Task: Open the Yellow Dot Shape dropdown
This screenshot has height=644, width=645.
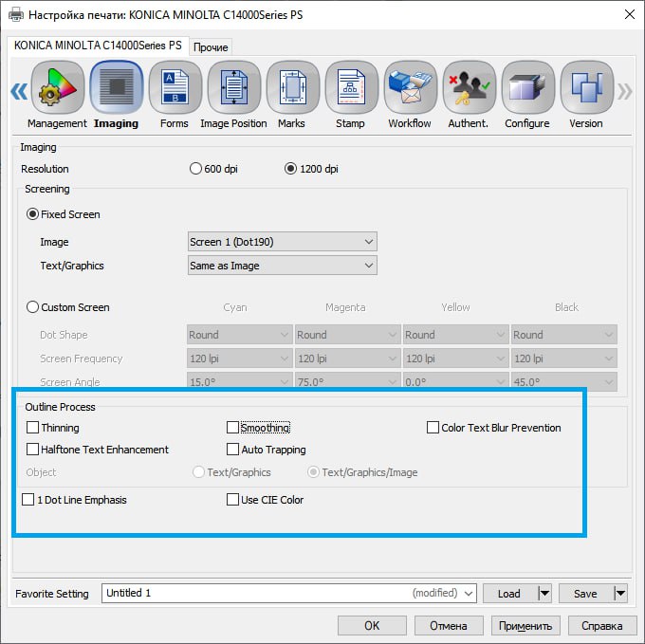Action: 456,335
